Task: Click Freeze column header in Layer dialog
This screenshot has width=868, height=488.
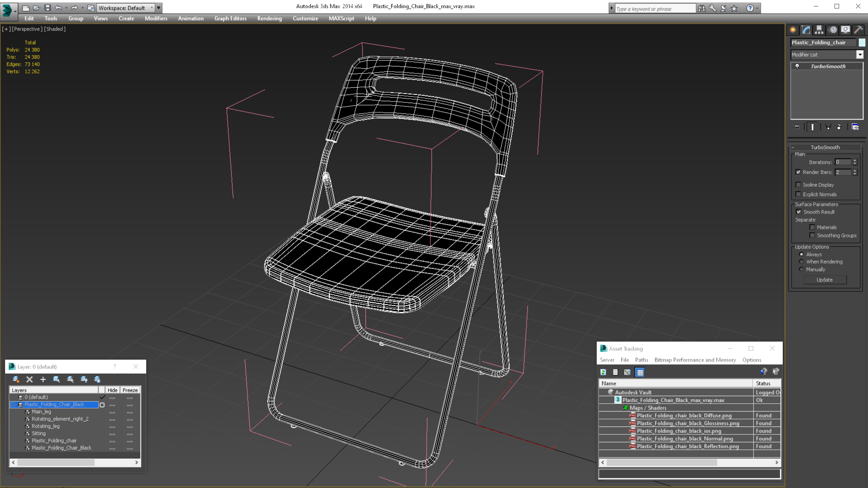Action: pyautogui.click(x=130, y=390)
